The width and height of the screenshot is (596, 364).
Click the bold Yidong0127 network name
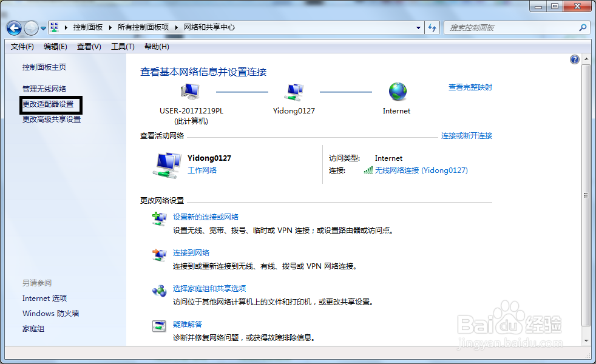coord(209,158)
